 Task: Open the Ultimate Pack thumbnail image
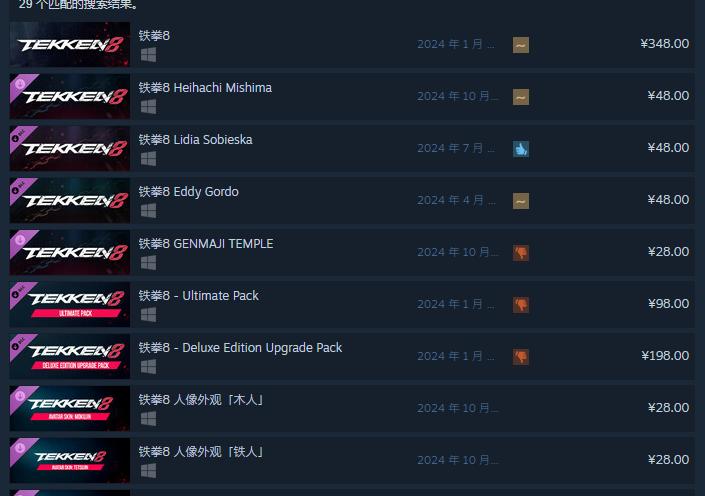point(70,304)
